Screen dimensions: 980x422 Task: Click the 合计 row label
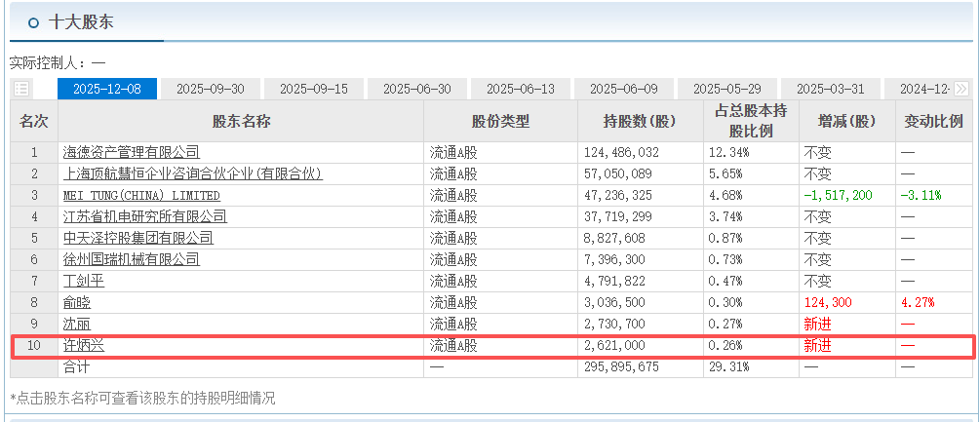(76, 367)
